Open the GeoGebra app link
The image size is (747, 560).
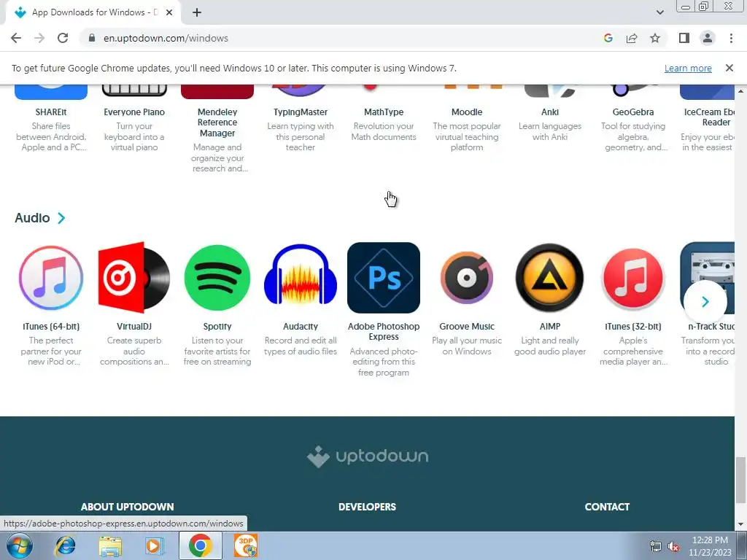(x=632, y=112)
